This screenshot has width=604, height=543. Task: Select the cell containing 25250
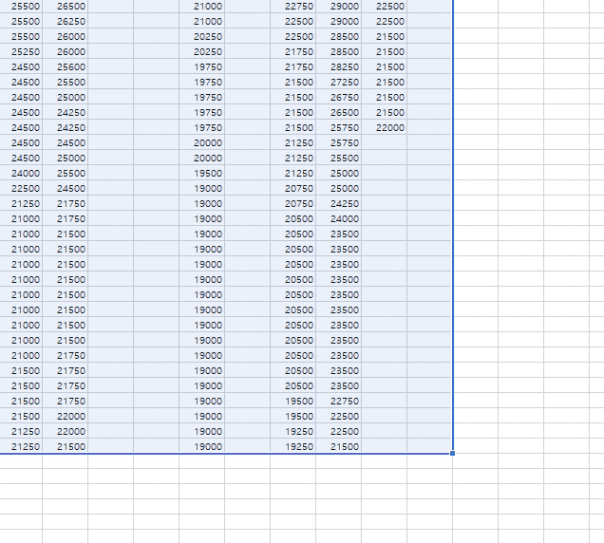(x=21, y=52)
